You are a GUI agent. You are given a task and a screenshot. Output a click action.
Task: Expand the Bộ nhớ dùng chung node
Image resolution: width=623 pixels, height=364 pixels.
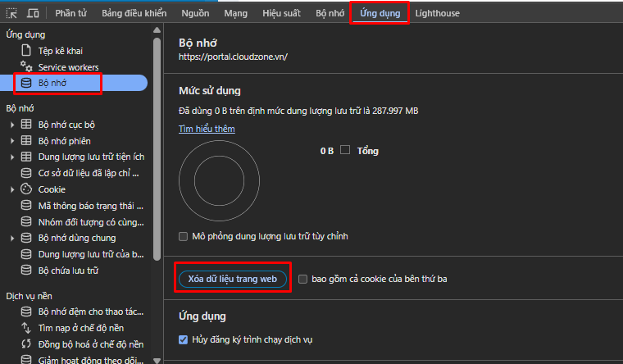click(12, 238)
